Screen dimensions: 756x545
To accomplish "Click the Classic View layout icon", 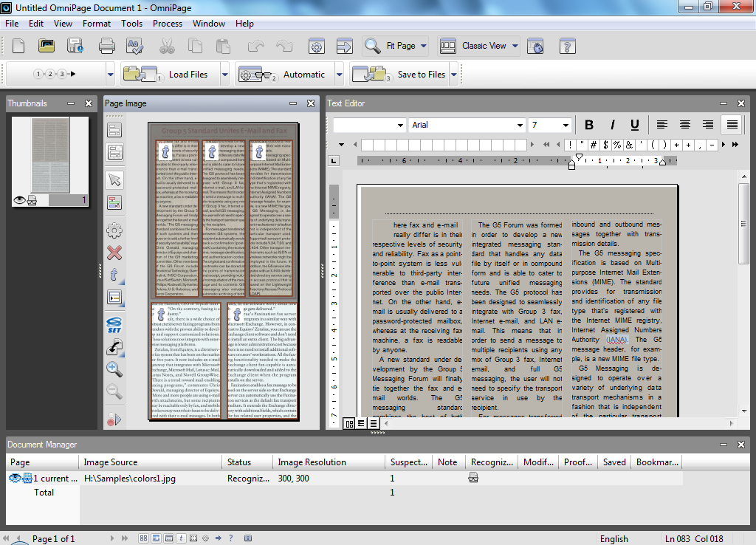I will (x=448, y=47).
